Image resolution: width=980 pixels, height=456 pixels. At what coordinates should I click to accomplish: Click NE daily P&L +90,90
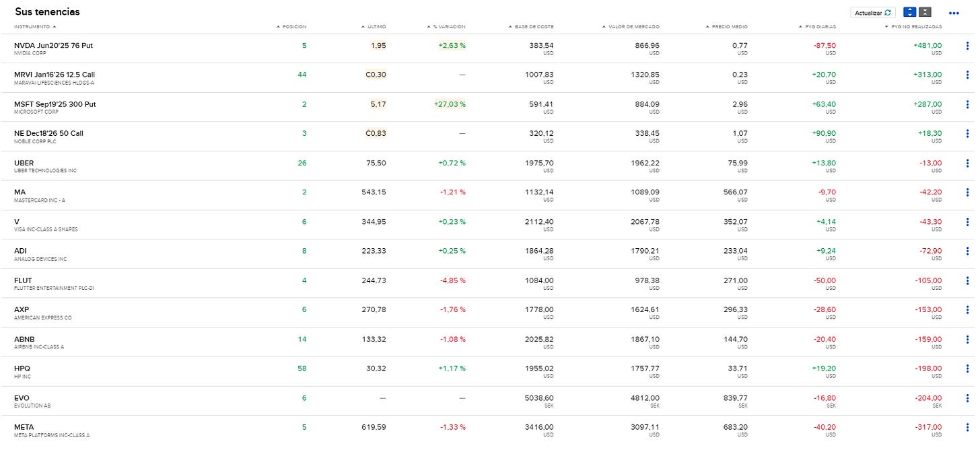coord(825,133)
